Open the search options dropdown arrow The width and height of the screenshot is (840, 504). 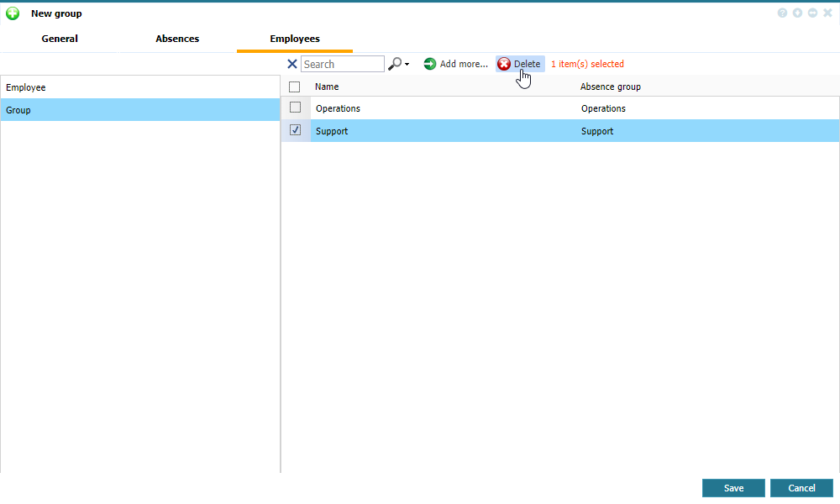coord(407,65)
